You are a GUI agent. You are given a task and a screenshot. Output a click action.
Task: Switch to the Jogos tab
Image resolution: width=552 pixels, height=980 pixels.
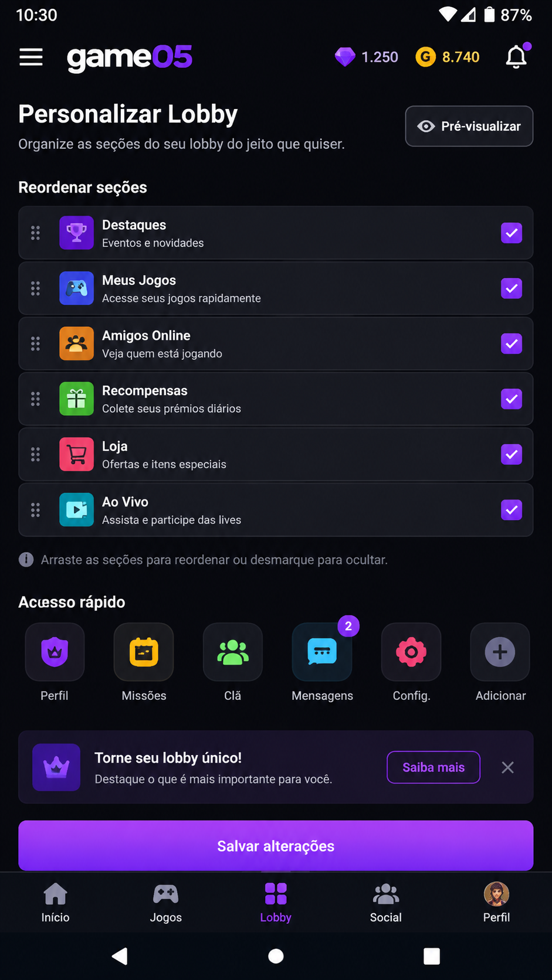165,903
